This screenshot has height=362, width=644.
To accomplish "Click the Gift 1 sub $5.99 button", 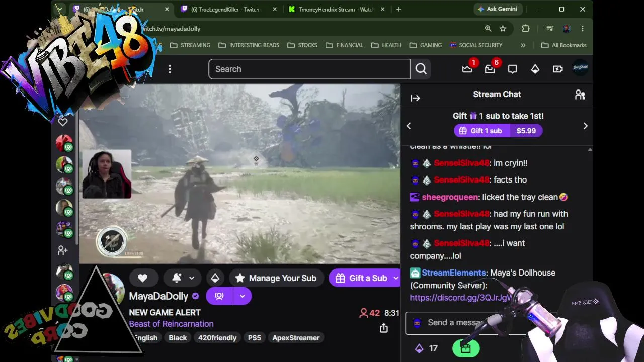I will click(x=498, y=131).
